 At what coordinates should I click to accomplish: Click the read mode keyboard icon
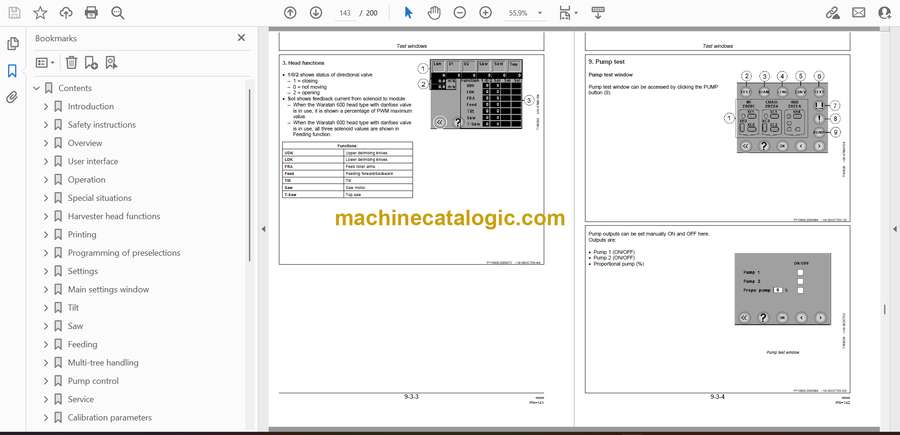click(598, 13)
